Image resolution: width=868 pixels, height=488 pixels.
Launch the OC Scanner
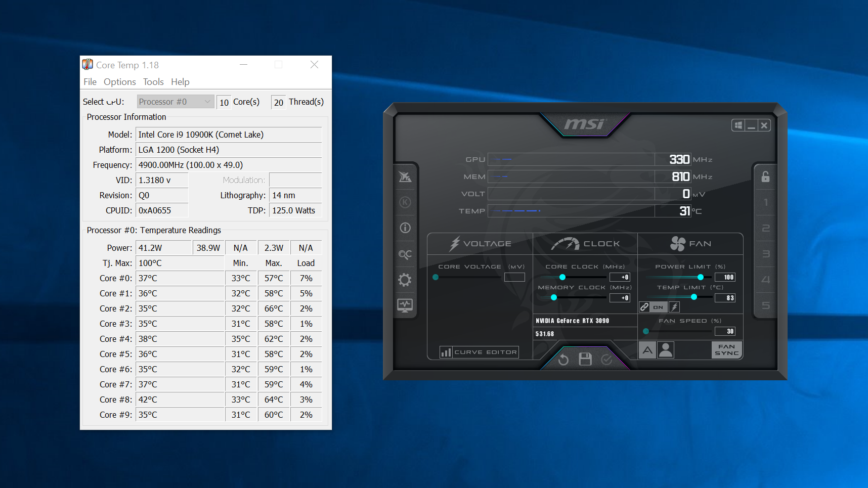[405, 254]
